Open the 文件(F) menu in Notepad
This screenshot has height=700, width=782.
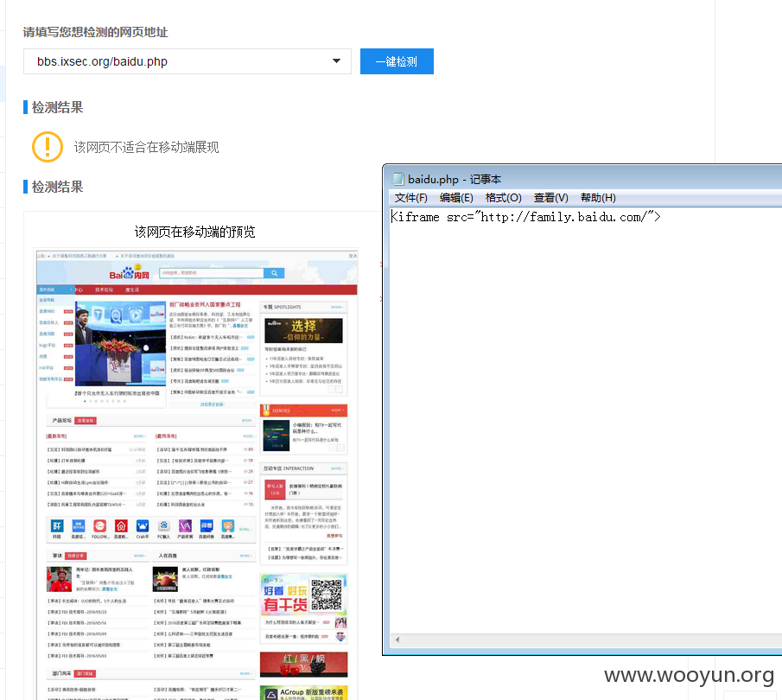[411, 198]
